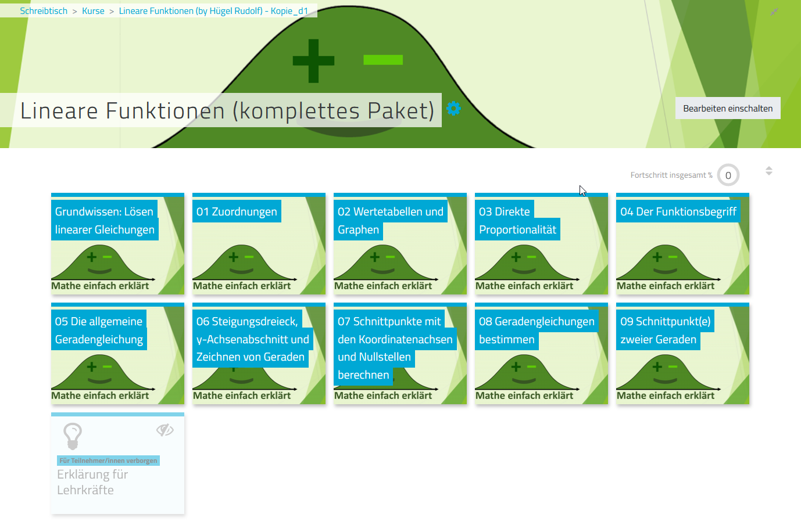Open the Kurse breadcrumb link

coord(93,11)
